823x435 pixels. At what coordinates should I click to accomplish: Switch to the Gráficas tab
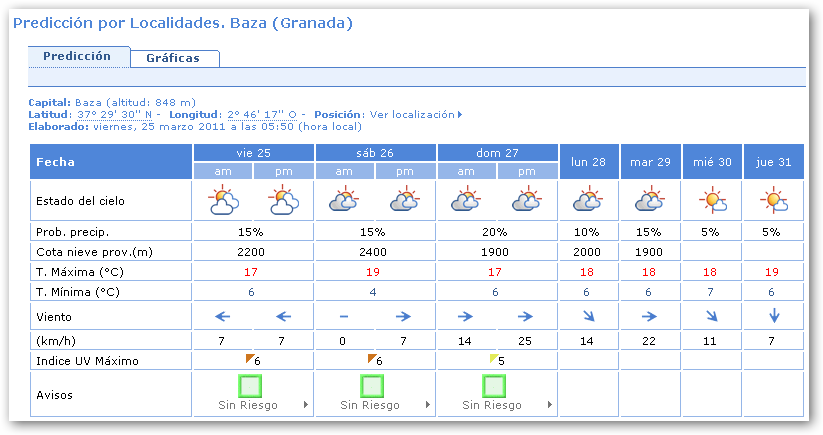point(173,58)
